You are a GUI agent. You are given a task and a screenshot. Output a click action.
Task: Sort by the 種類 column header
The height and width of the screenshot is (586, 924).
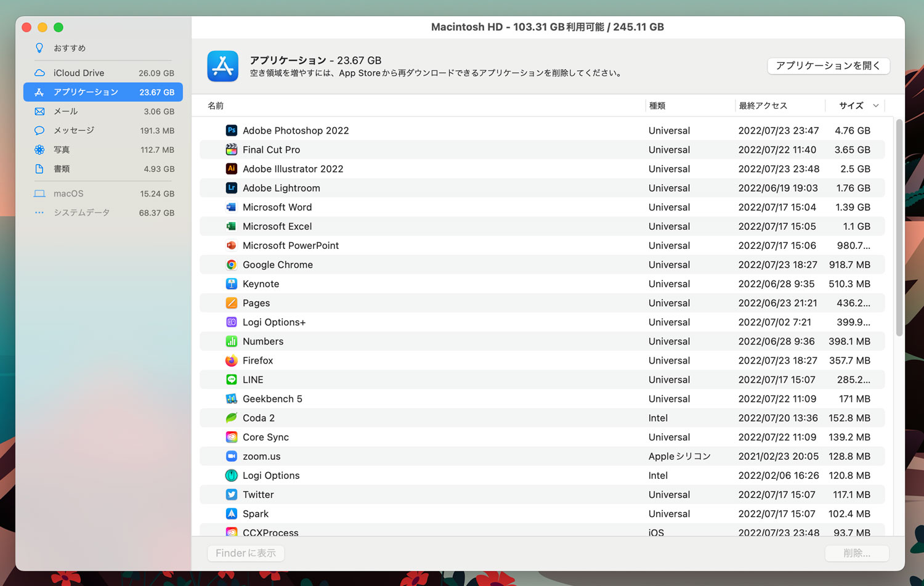click(657, 106)
